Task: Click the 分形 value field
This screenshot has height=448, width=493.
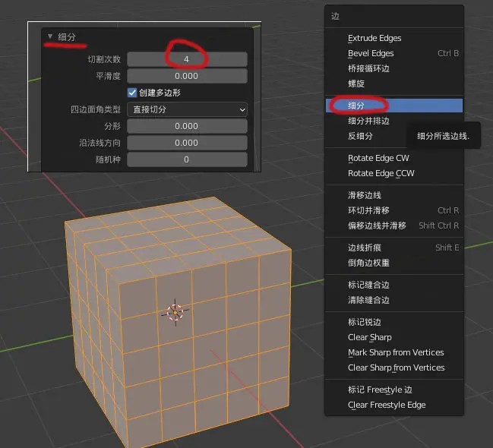Action: 187,126
